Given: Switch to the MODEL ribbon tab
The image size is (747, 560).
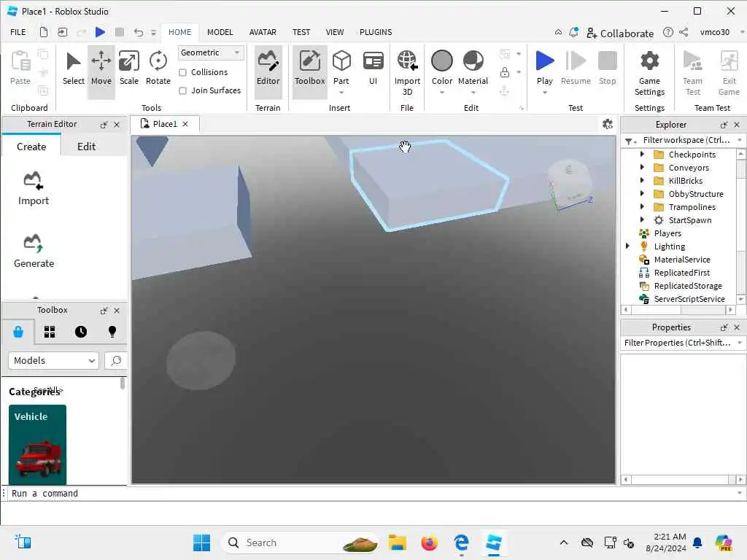Looking at the screenshot, I should [220, 32].
